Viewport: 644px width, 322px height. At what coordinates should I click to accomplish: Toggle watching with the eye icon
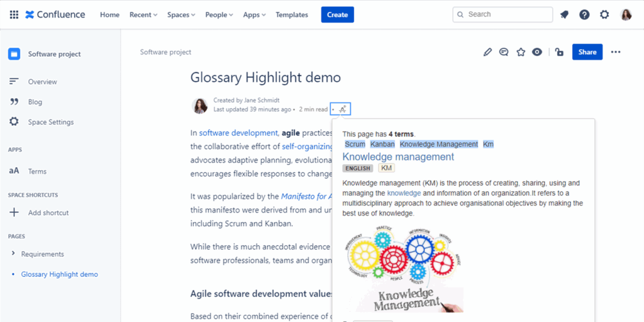point(537,52)
